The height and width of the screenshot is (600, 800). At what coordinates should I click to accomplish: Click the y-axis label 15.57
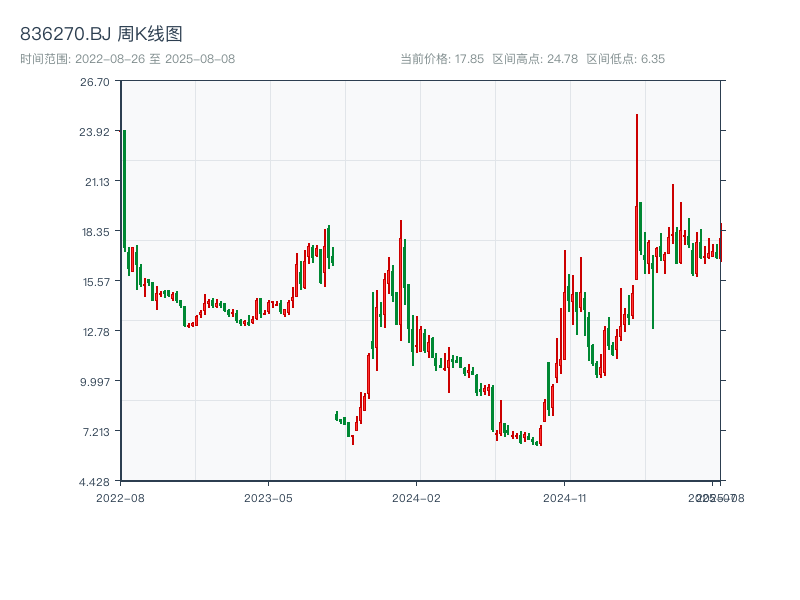(96, 282)
